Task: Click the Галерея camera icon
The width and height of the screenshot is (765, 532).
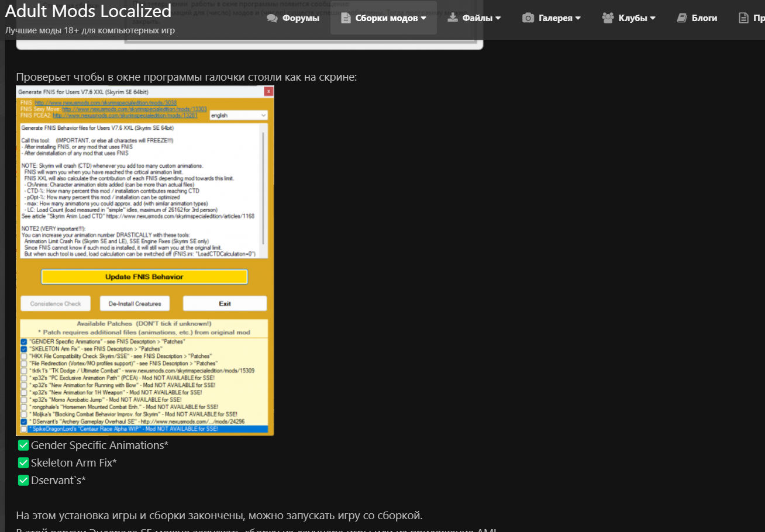Action: (528, 18)
